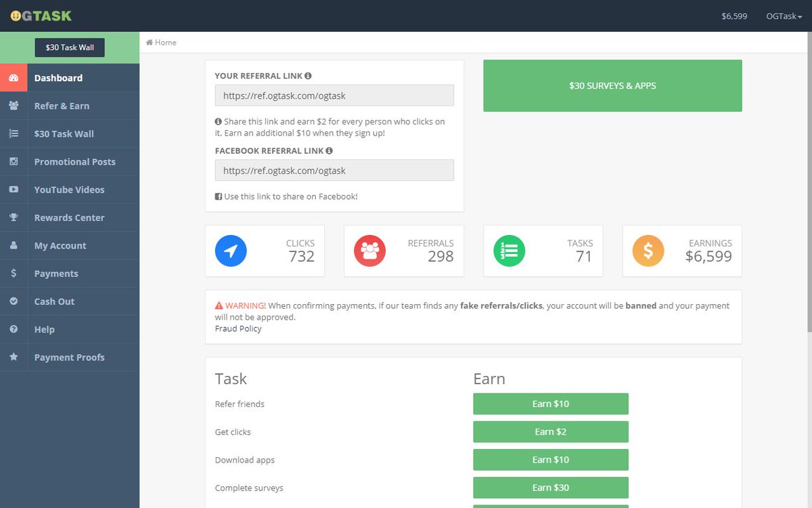812x508 pixels.
Task: Click the 'Refer friends' task row text
Action: (240, 404)
